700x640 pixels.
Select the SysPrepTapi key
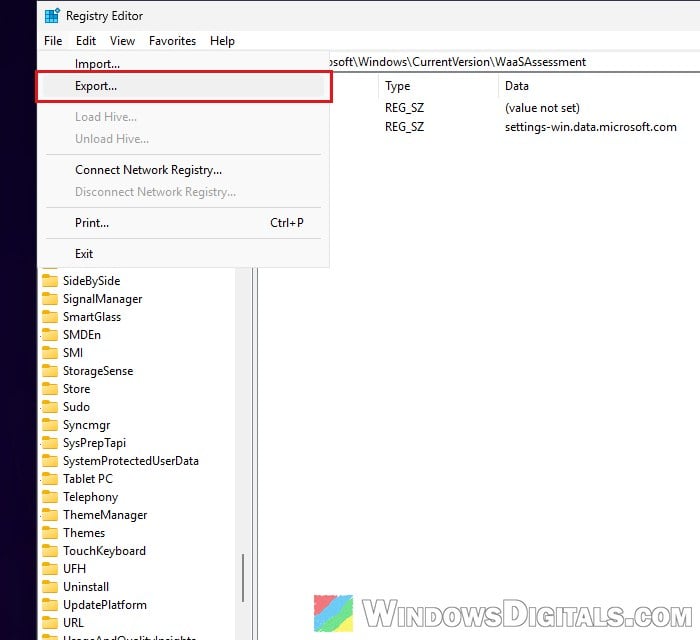click(94, 443)
